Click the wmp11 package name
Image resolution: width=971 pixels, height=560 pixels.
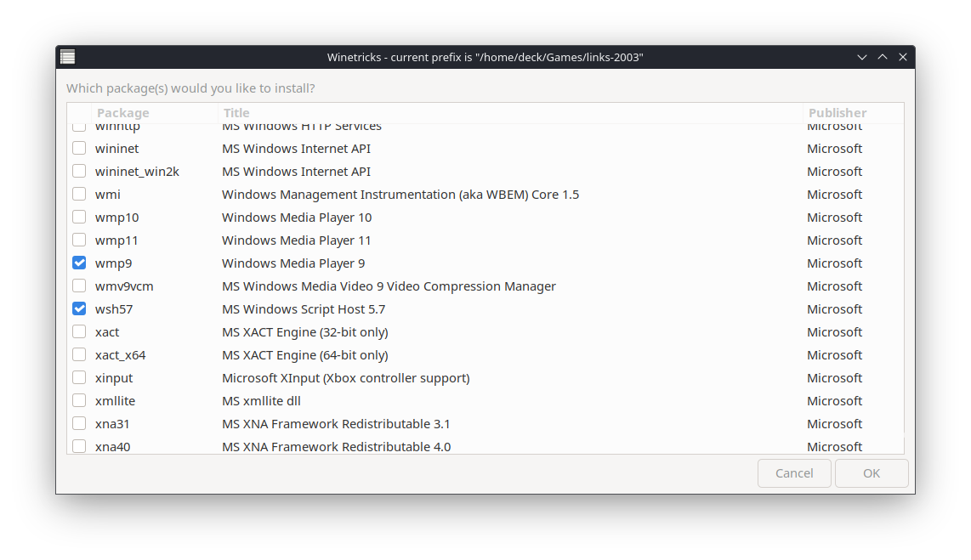116,240
